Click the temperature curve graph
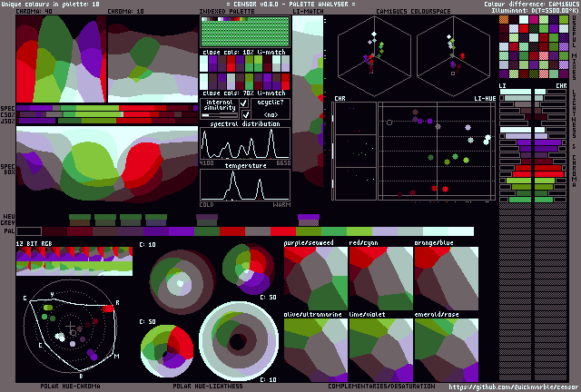Image resolution: width=581 pixels, height=392 pixels. pos(245,185)
